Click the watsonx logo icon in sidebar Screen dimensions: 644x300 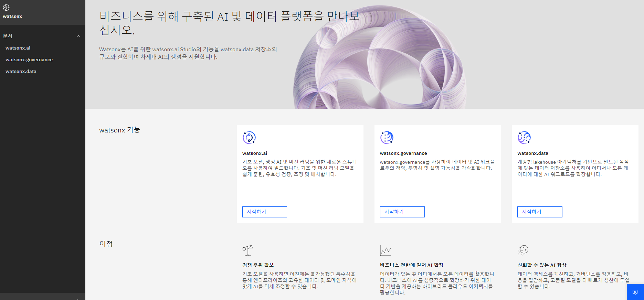(x=6, y=8)
